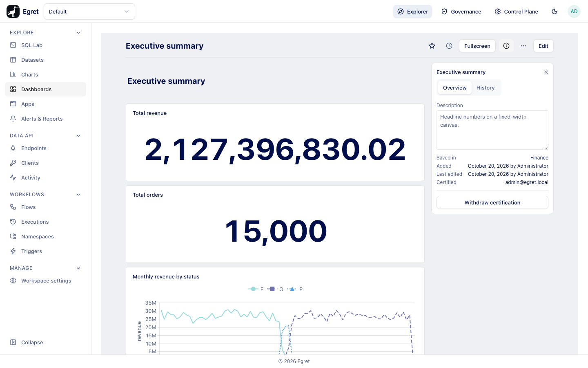Open Clients page
This screenshot has width=588, height=368.
point(45,163)
